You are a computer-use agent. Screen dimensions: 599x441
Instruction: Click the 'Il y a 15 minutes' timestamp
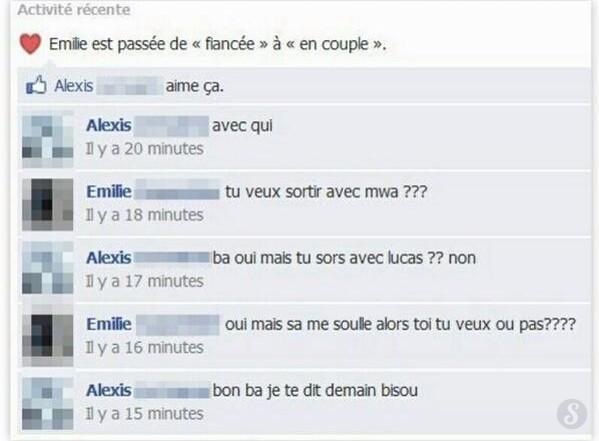coord(144,414)
